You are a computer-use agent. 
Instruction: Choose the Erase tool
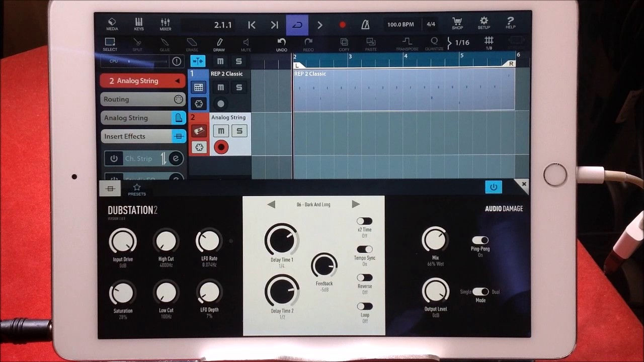coord(192,44)
